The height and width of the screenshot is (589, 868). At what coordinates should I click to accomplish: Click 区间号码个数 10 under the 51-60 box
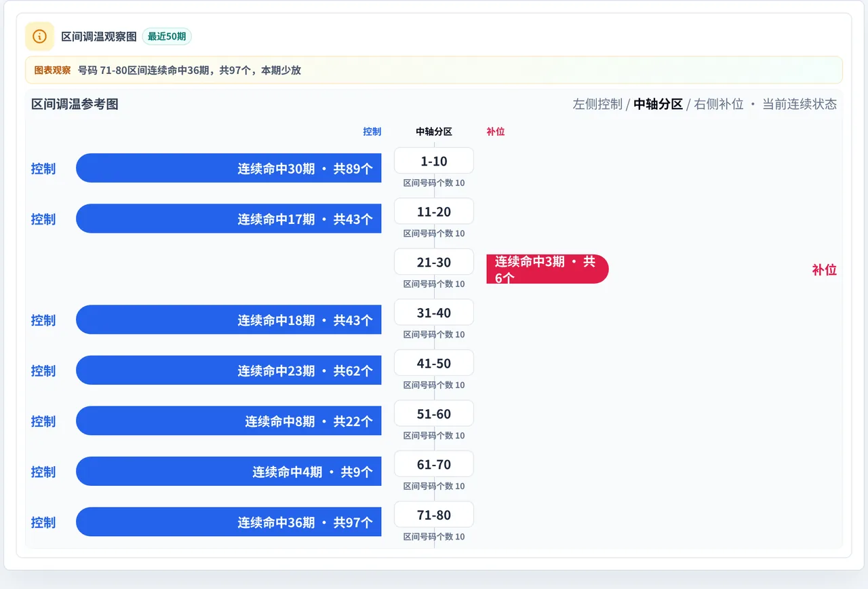[434, 436]
